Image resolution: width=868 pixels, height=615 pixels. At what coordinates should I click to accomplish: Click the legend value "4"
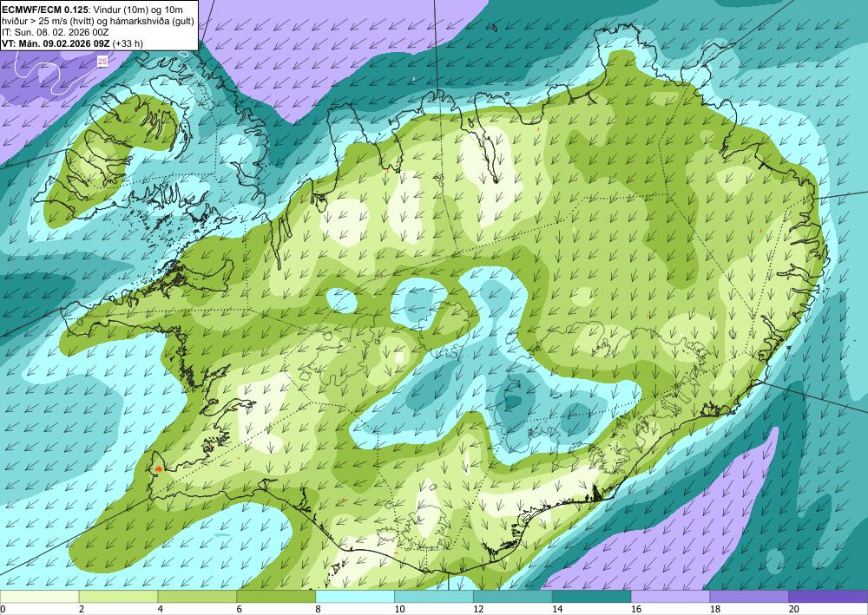point(160,609)
